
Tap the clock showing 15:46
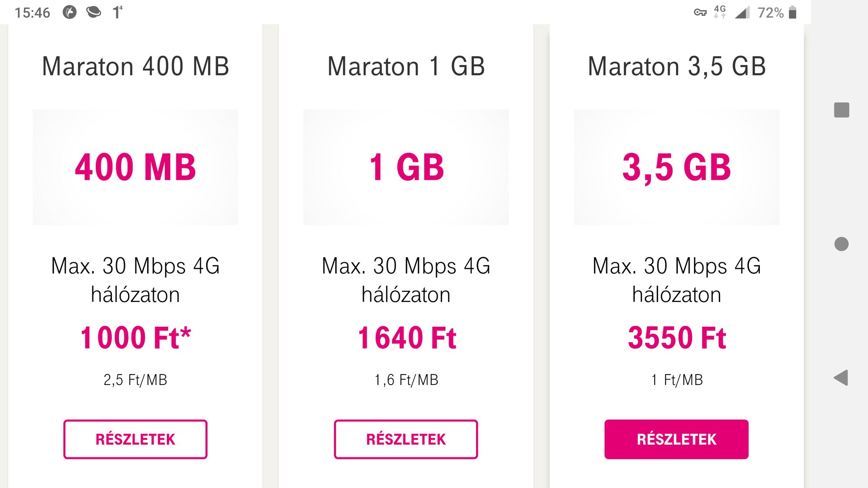[x=32, y=13]
